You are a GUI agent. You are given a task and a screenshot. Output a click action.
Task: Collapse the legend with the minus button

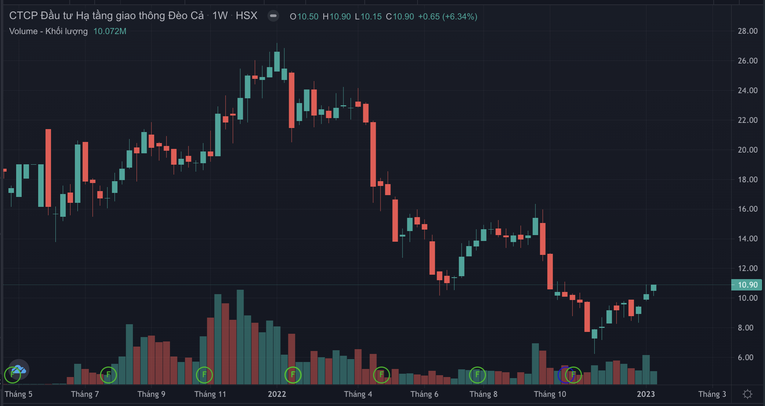(x=274, y=17)
